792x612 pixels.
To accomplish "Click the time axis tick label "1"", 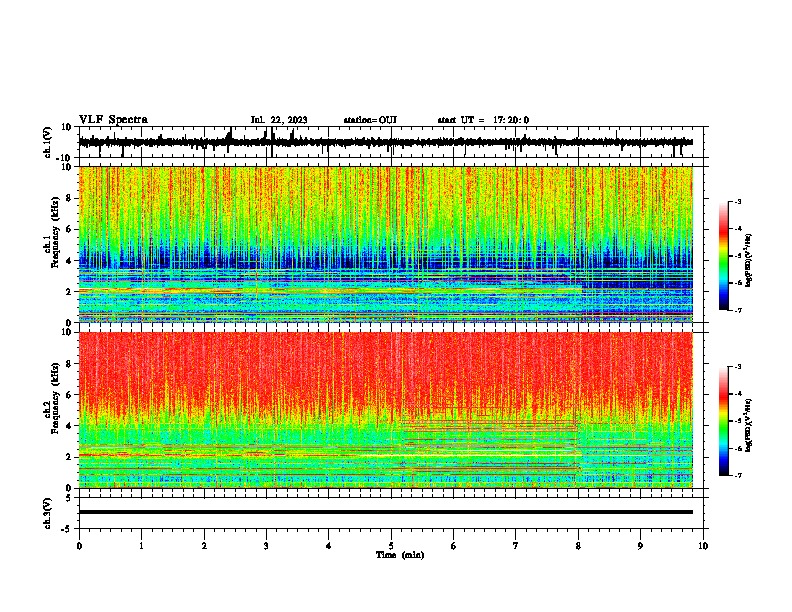I will click(x=141, y=546).
